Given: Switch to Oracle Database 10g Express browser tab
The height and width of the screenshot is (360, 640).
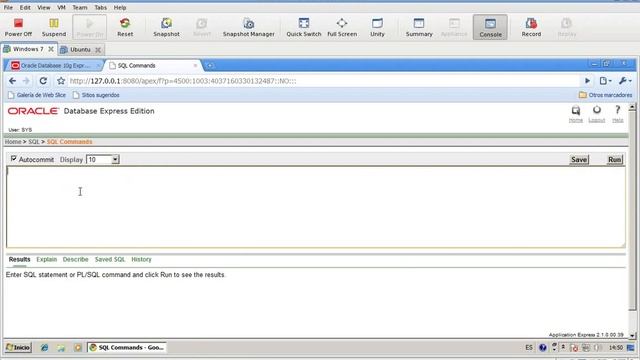Looking at the screenshot, I should [x=55, y=65].
